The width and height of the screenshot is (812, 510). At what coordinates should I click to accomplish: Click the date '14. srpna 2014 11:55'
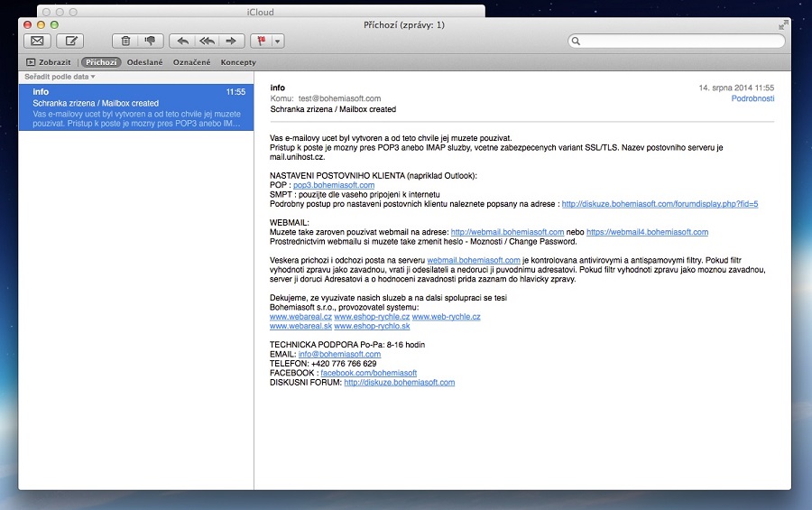coord(736,88)
